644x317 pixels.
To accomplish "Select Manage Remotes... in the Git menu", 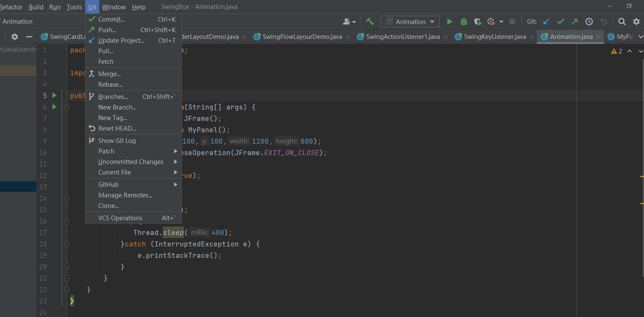I will (x=133, y=195).
